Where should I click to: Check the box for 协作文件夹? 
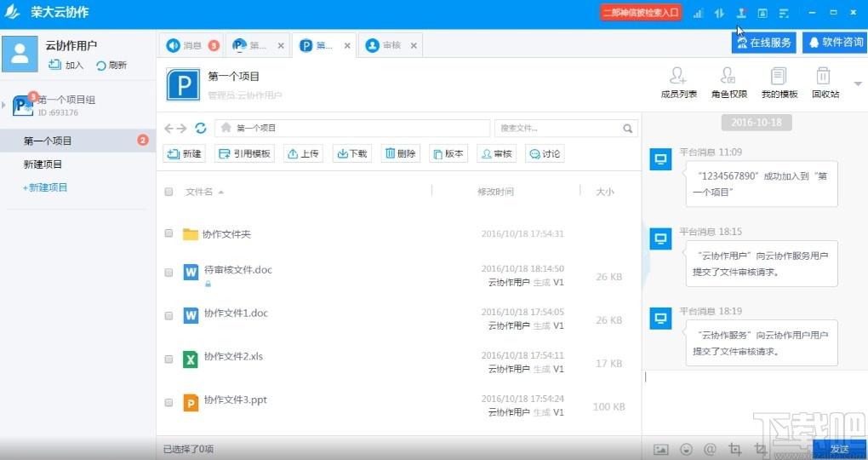168,233
